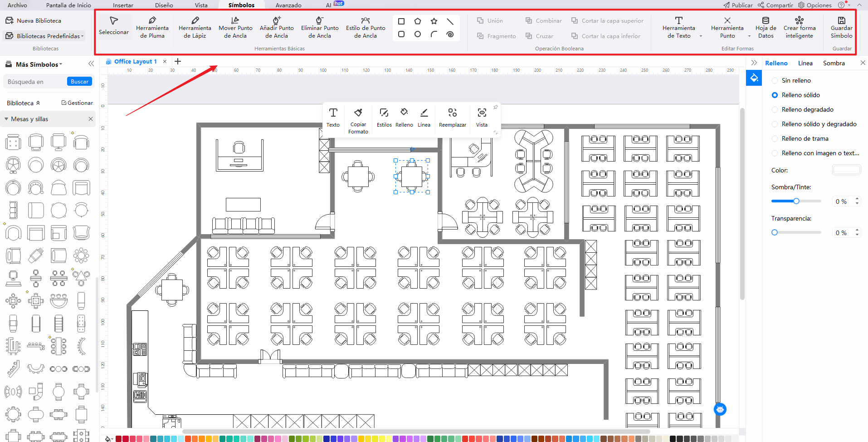This screenshot has height=442, width=868.
Task: Click Guardar Símbolo icon
Action: pos(841,27)
